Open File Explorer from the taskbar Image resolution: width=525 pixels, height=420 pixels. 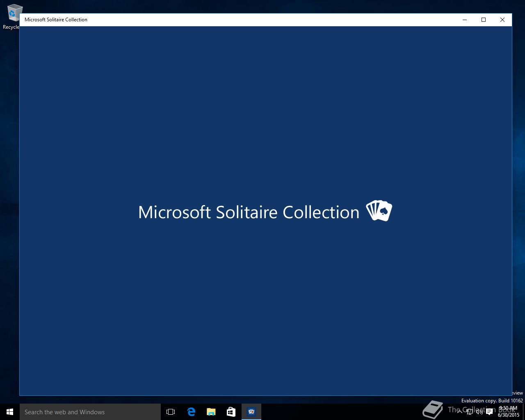(211, 412)
